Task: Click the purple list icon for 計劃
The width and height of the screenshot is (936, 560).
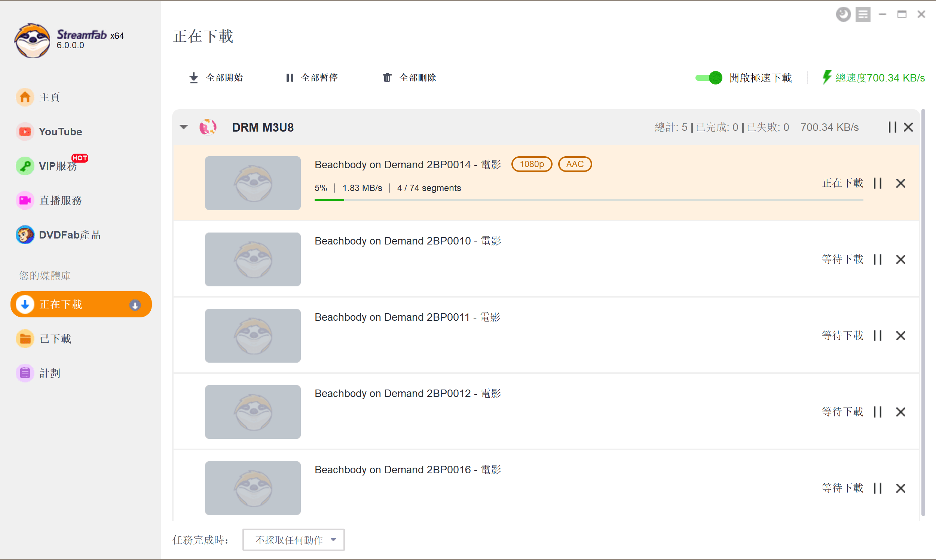Action: (25, 373)
